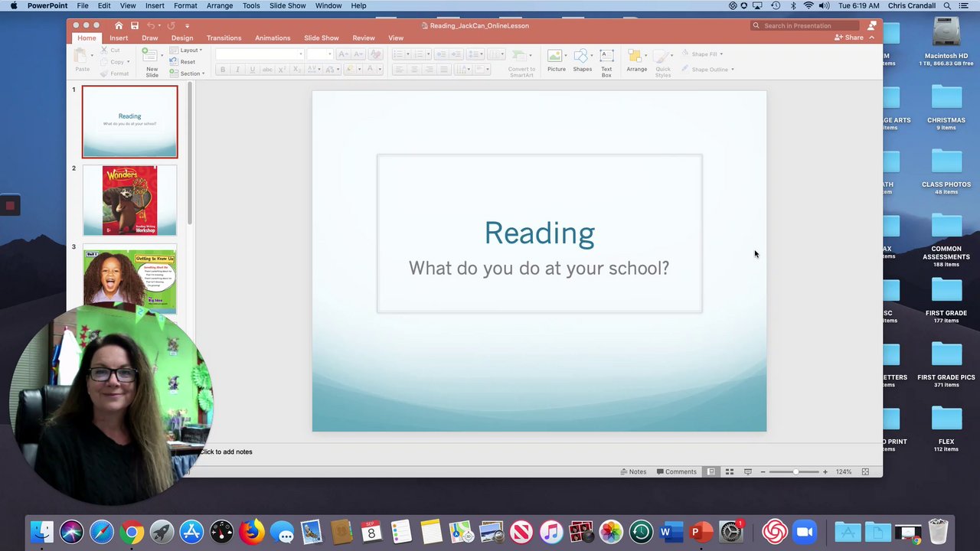Open the Layout dropdown
Image resolution: width=980 pixels, height=551 pixels.
pos(186,51)
